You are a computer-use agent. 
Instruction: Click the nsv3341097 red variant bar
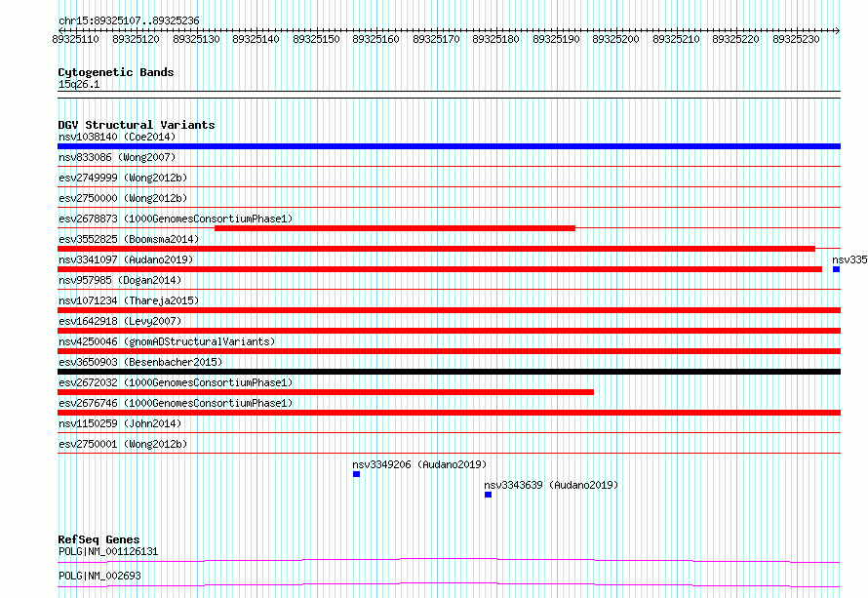click(440, 269)
